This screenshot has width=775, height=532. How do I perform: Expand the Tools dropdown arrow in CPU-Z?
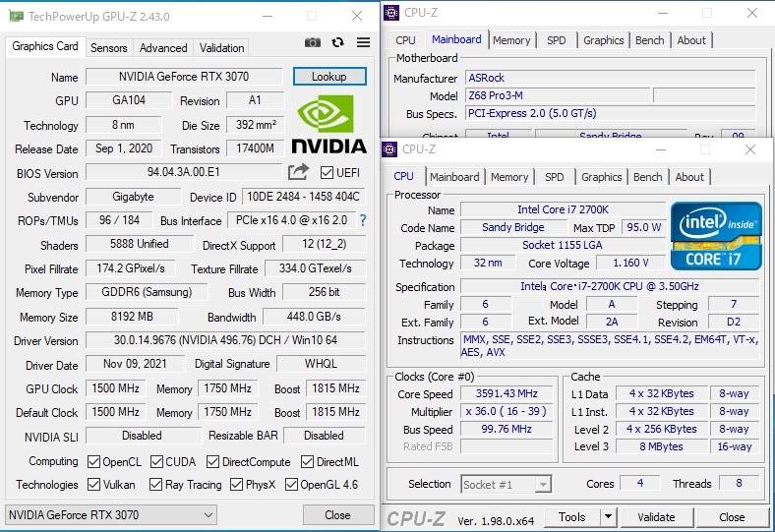point(609,517)
